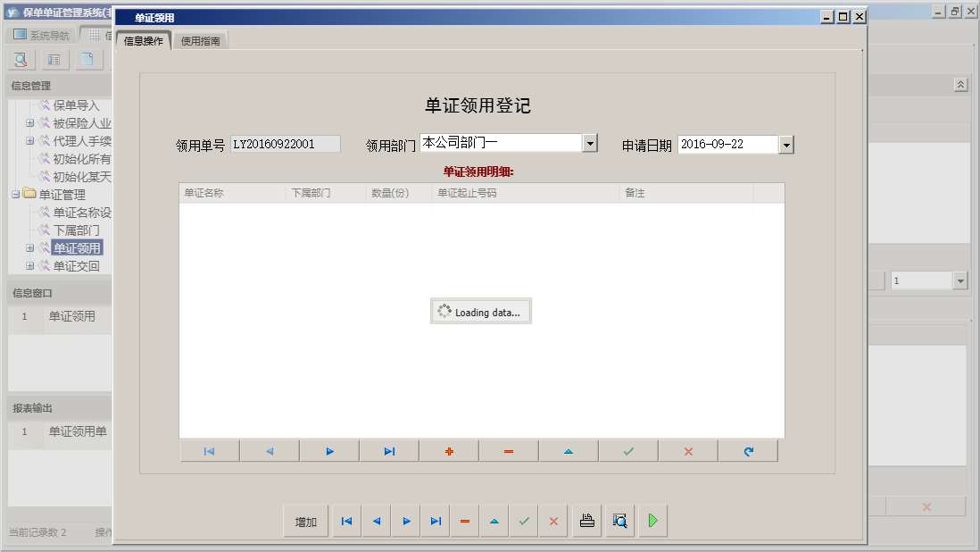The width and height of the screenshot is (980, 552).
Task: Go to last record in bottom toolbar
Action: click(x=436, y=521)
